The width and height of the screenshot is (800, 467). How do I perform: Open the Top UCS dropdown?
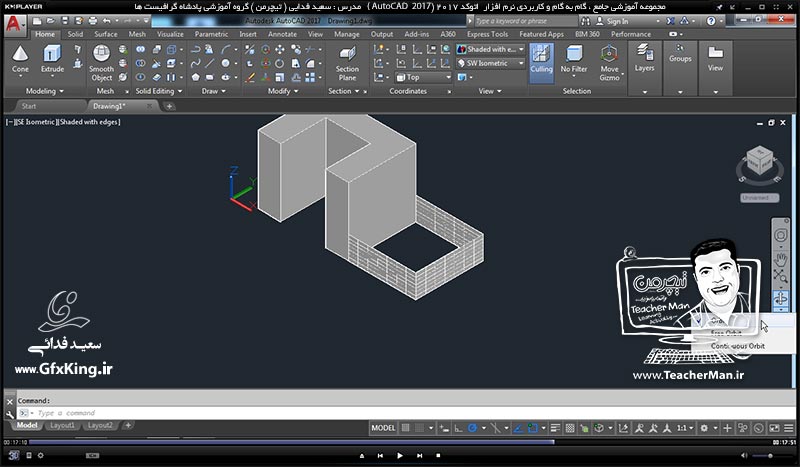coord(423,77)
